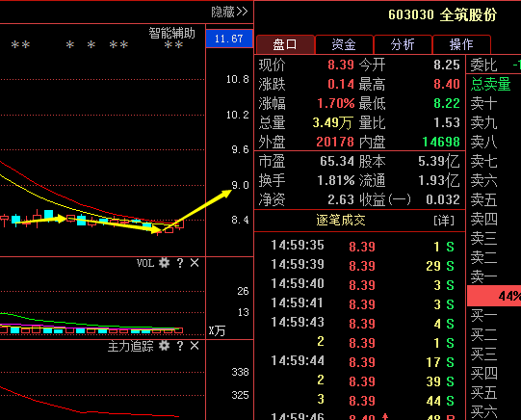Open VOL indicator help question mark

[x=180, y=263]
